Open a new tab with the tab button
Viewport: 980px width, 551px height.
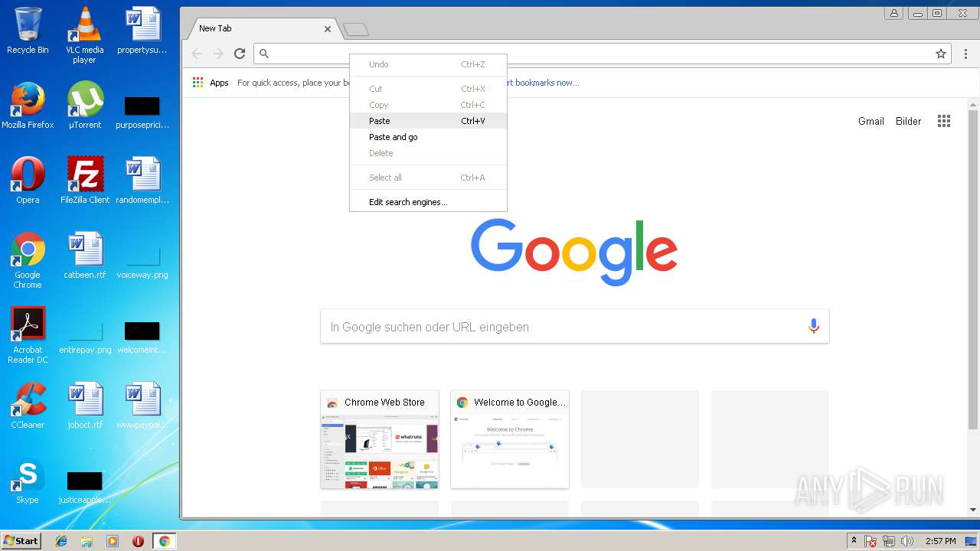pos(356,30)
